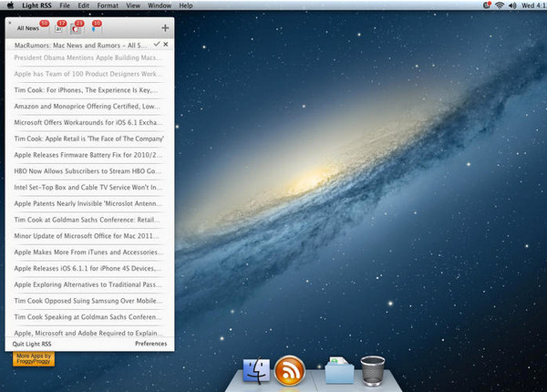Switch to the All News tab
The width and height of the screenshot is (547, 392).
click(x=27, y=28)
